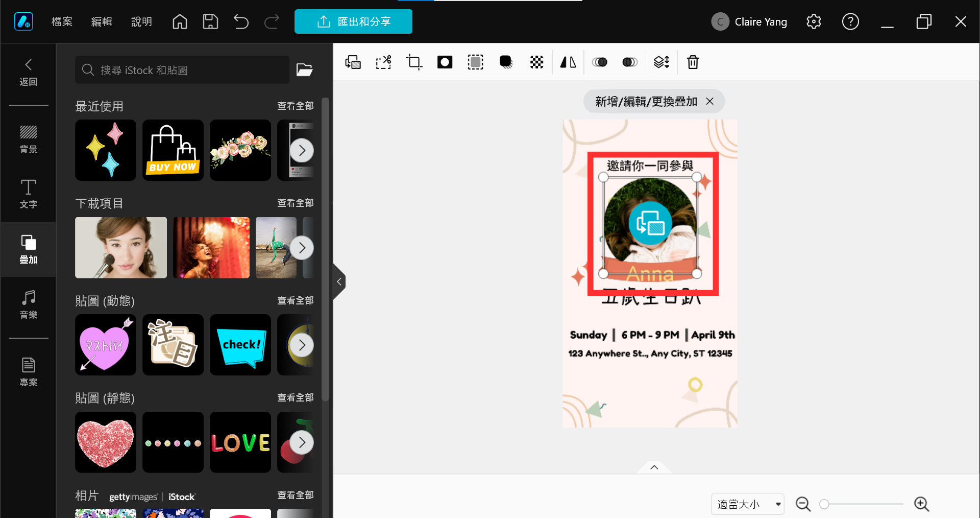Delete the overlay with the trash icon
980x518 pixels.
click(x=693, y=62)
